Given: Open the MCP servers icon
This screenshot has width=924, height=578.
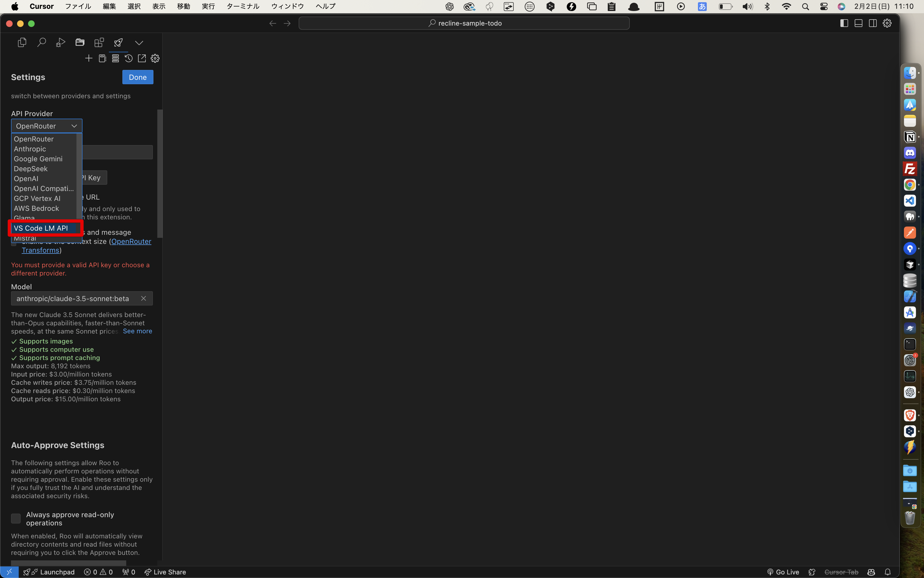Looking at the screenshot, I should coord(115,58).
